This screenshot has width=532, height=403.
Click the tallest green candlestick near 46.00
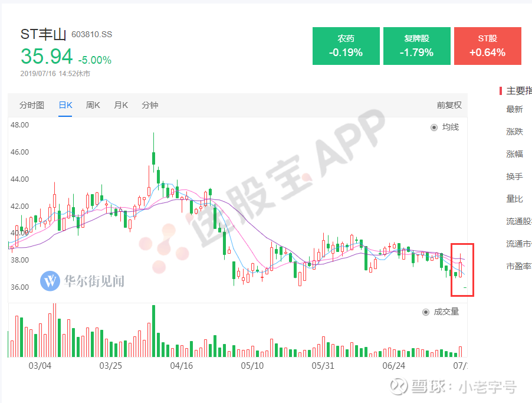point(153,157)
